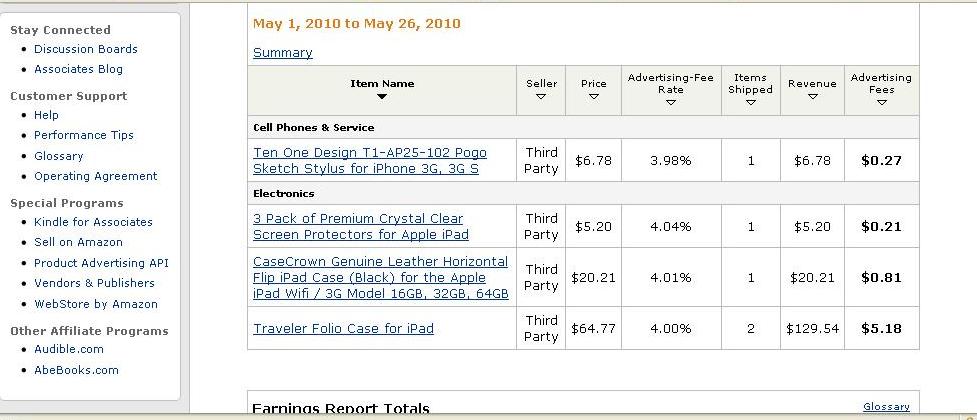Go to Discussion Boards in sidebar

tap(86, 49)
